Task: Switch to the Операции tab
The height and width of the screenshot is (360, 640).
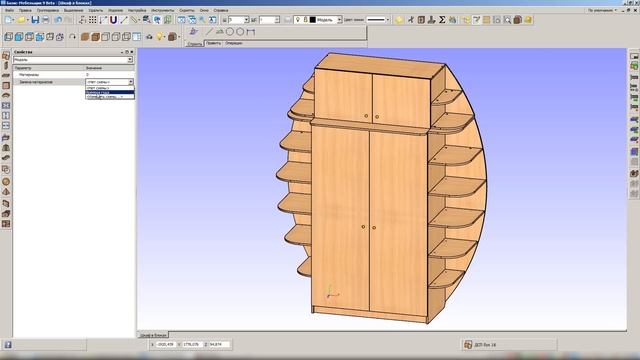Action: tap(234, 43)
